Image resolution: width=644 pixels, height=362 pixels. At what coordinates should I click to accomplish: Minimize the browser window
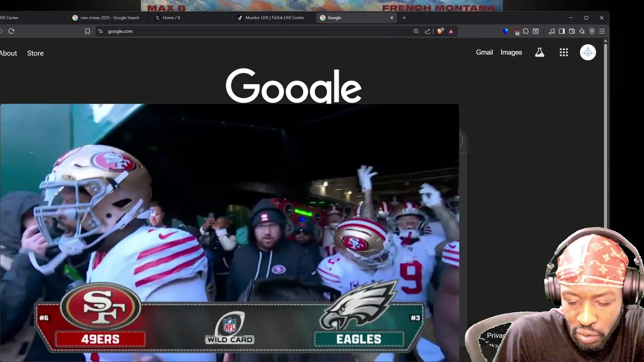571,18
